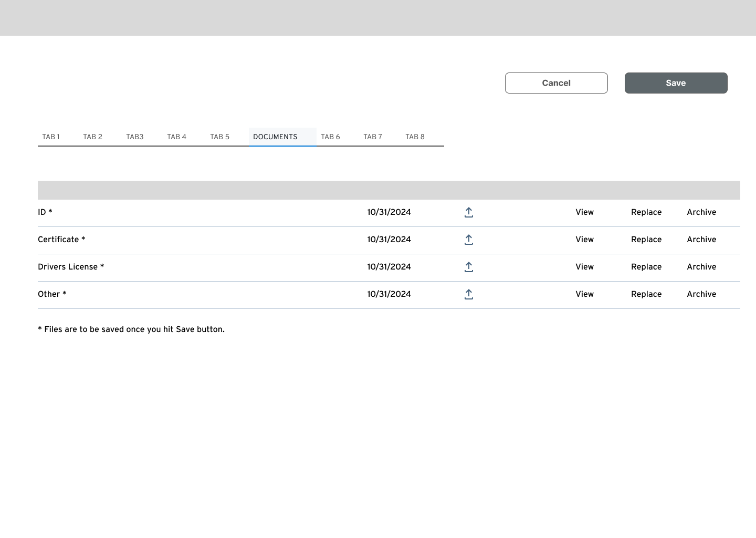The height and width of the screenshot is (538, 756).
Task: Click the upload icon in the Certificate row
Action: (x=469, y=240)
